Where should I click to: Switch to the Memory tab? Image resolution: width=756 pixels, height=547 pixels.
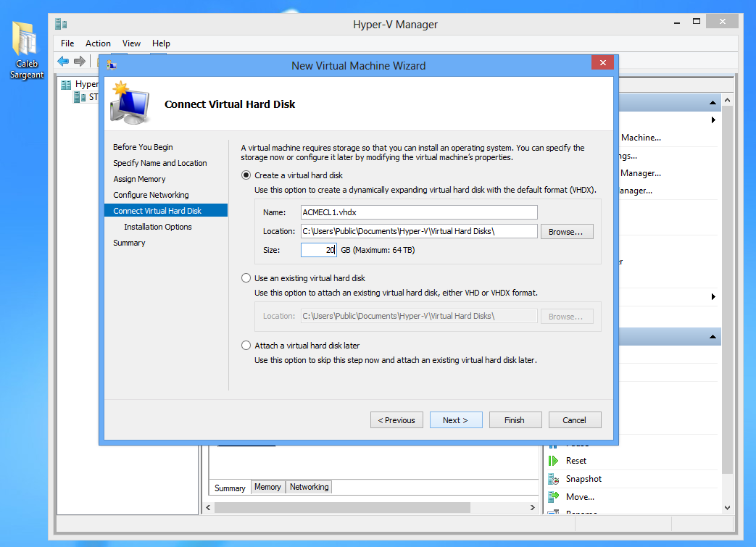tap(267, 488)
